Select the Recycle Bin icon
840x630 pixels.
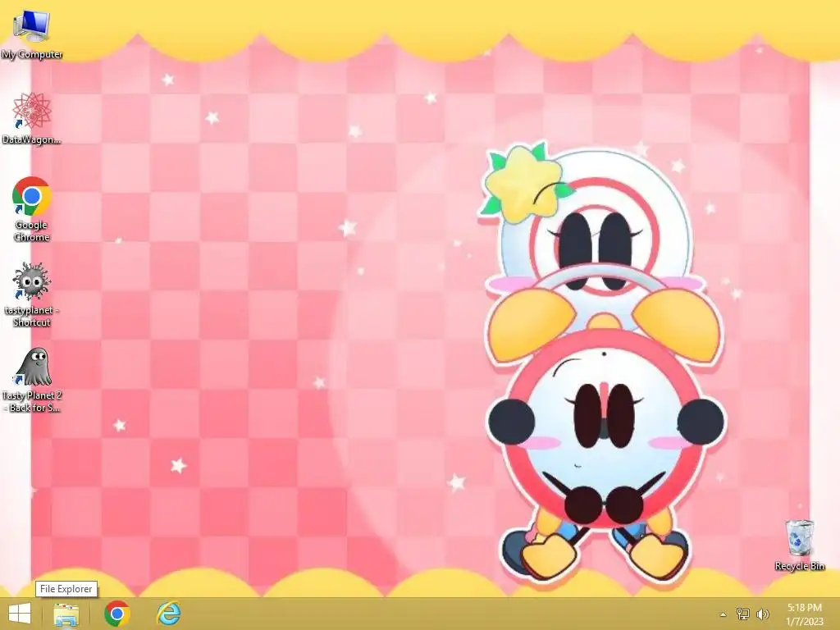[799, 538]
